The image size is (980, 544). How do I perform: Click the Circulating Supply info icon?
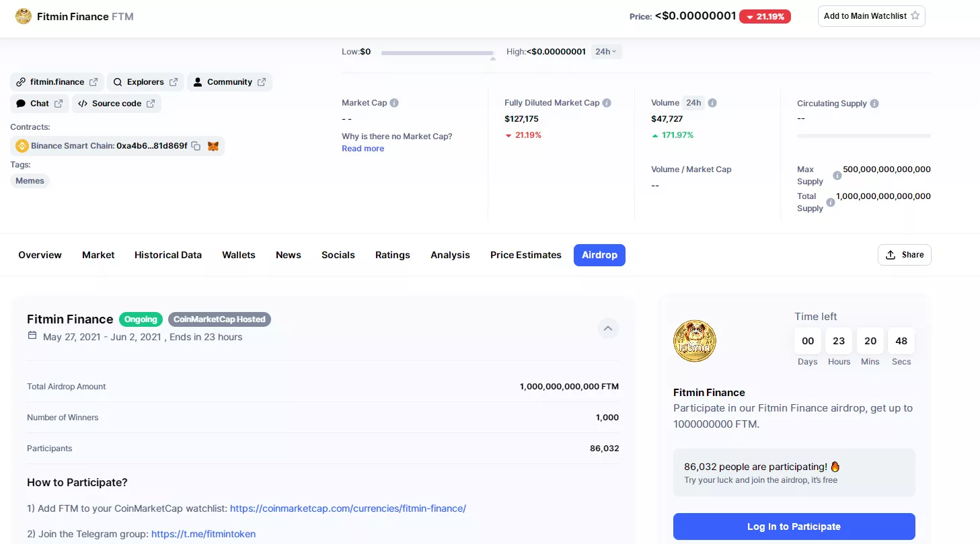[874, 104]
